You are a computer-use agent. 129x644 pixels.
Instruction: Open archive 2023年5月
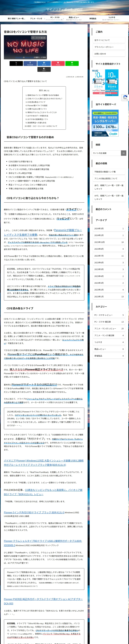point(109,270)
